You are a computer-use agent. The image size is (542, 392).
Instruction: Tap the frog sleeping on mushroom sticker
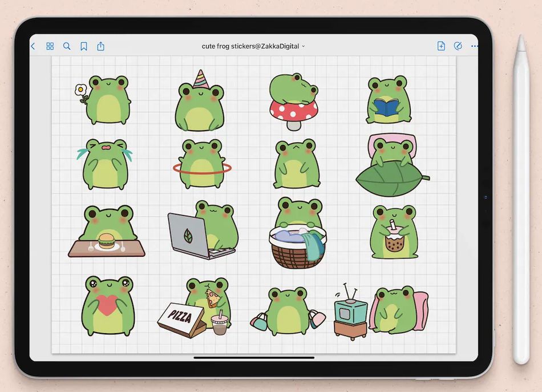pyautogui.click(x=293, y=101)
